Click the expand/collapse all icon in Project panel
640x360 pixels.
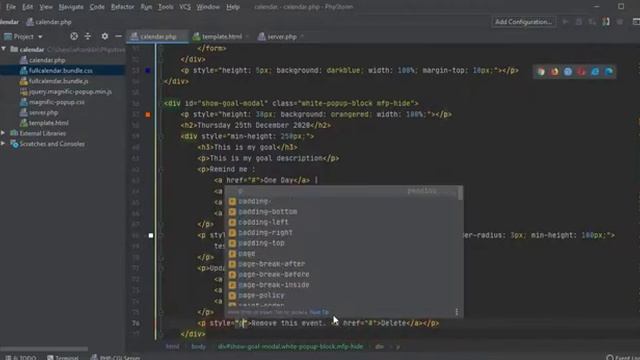pyautogui.click(x=88, y=36)
